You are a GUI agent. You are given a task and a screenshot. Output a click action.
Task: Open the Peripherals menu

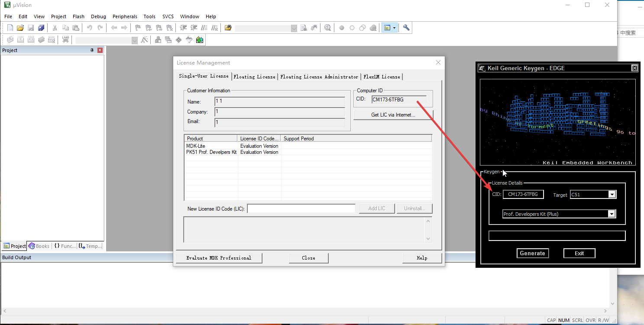(125, 16)
